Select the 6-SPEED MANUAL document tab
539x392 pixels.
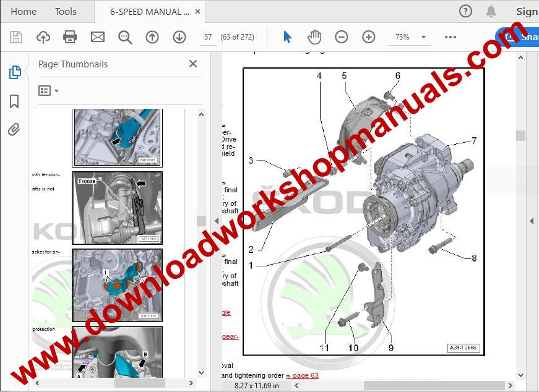coord(150,12)
